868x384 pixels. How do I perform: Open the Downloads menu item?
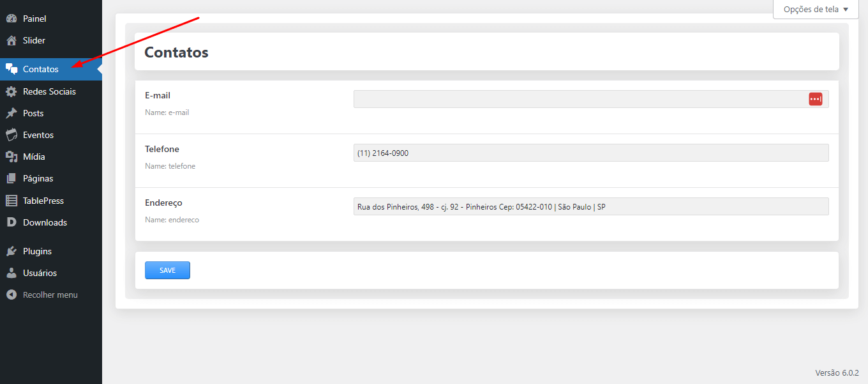pos(45,222)
